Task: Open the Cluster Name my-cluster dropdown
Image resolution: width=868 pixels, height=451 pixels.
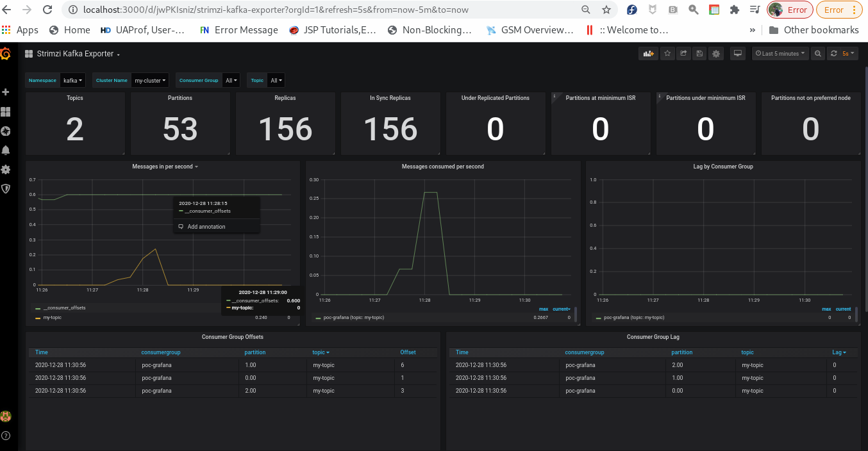Action: pos(150,81)
